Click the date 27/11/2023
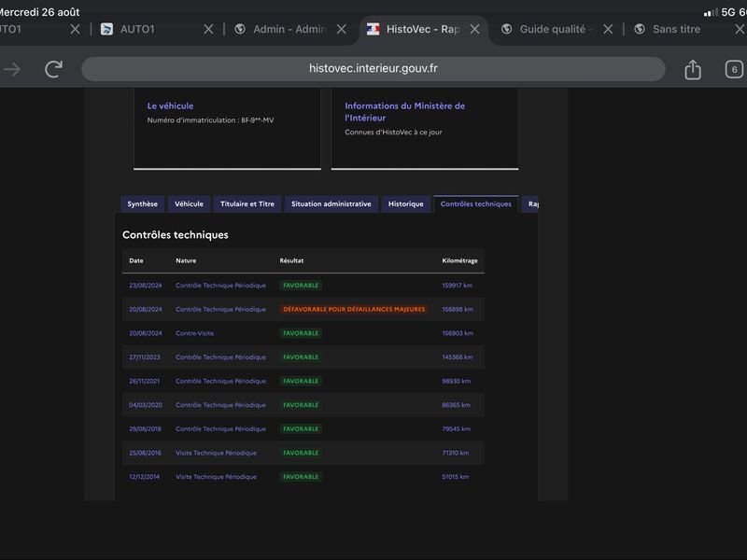This screenshot has height=560, width=747. (145, 357)
